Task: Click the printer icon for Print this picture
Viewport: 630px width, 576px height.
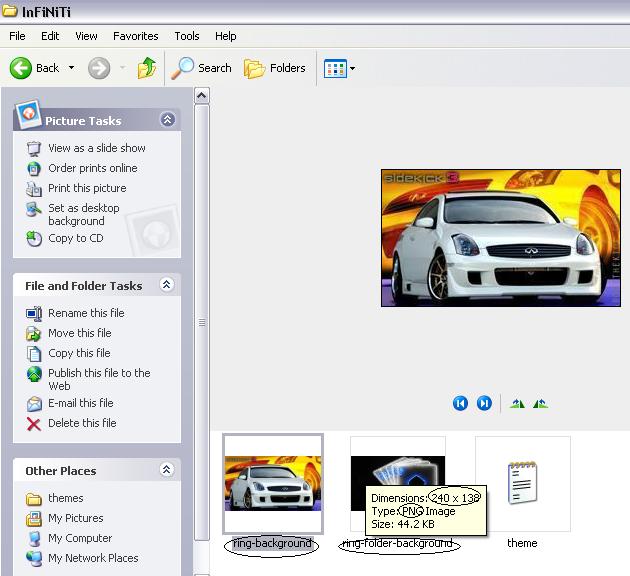Action: point(34,188)
